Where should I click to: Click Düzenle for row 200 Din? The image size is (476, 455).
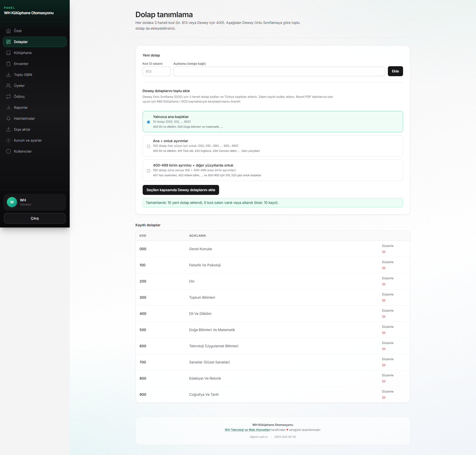point(388,278)
